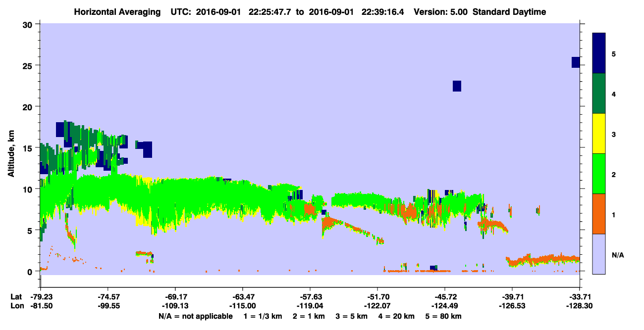
Task: Click the colorbar label '3'
Action: click(x=614, y=134)
